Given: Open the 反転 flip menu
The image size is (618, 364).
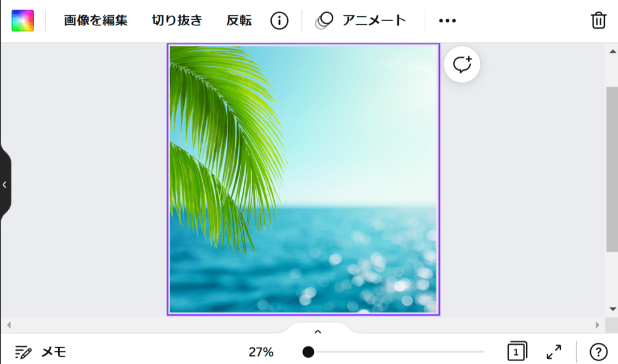Looking at the screenshot, I should pos(239,21).
